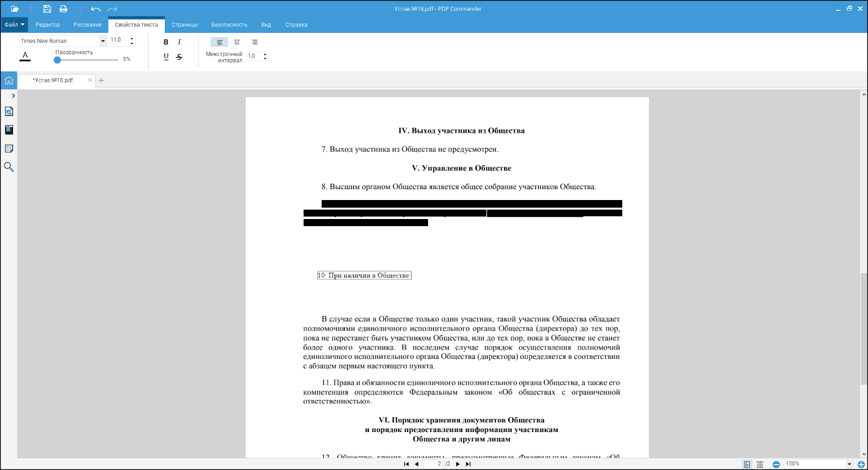868x470 pixels.
Task: Expand the Файл menu
Action: 15,25
